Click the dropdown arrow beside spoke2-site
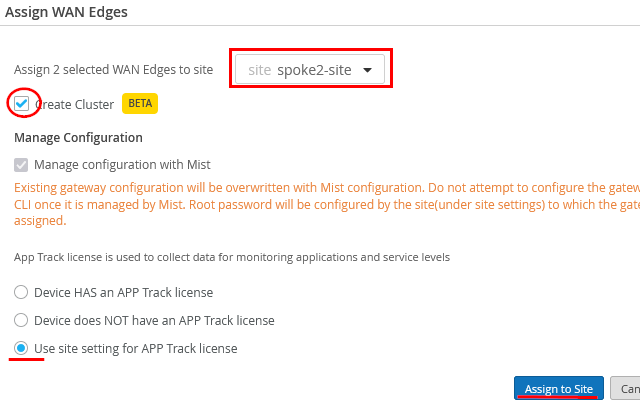The height and width of the screenshot is (417, 640). point(367,70)
